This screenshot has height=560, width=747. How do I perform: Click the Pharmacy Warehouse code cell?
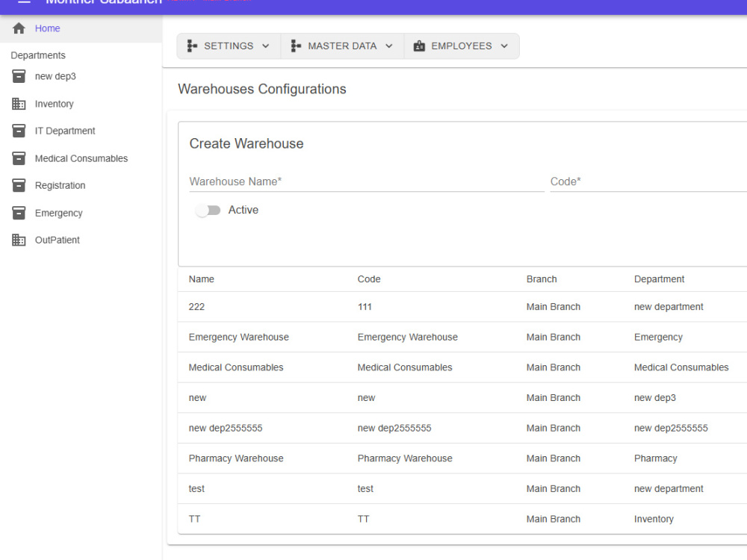click(x=405, y=458)
